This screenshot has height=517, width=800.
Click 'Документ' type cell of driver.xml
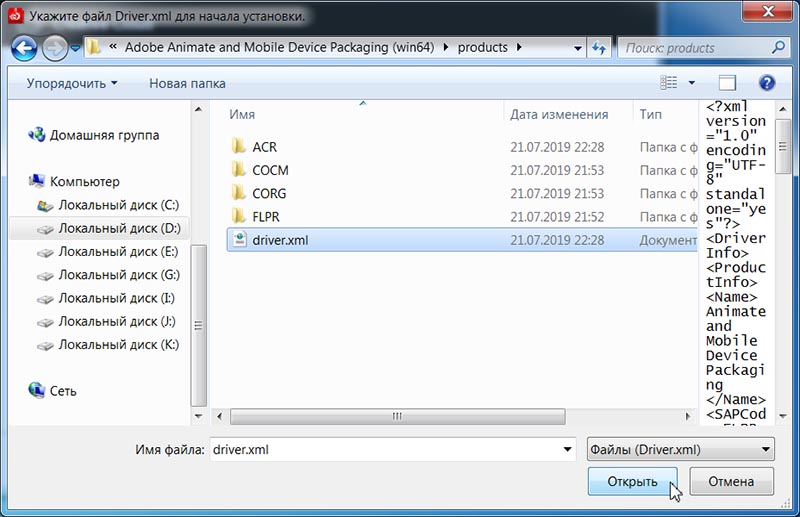668,240
